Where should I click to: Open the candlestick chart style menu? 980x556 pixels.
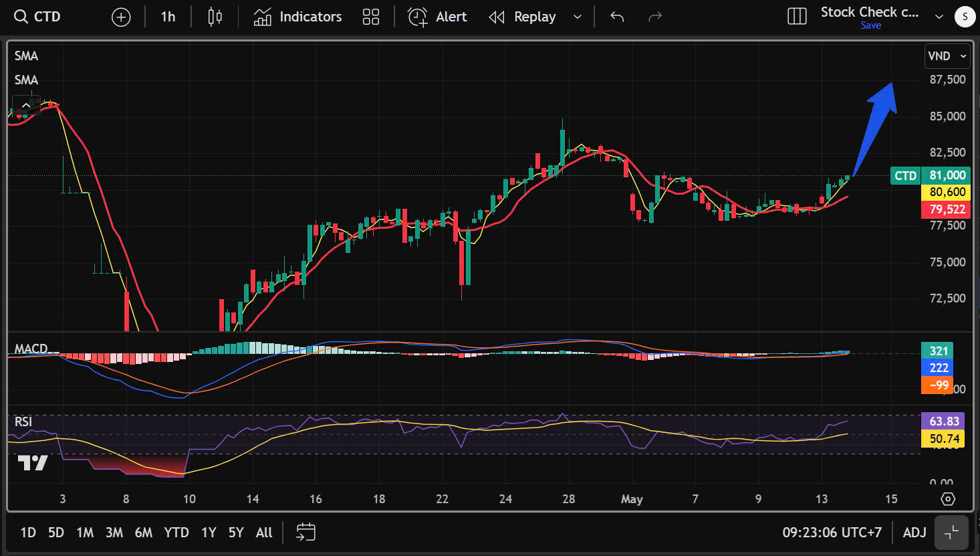tap(215, 17)
